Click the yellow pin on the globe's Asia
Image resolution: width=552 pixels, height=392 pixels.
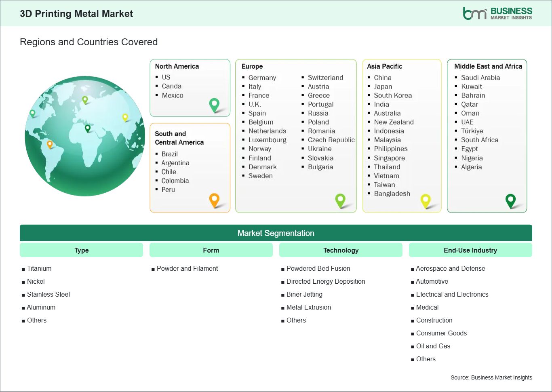coord(125,117)
